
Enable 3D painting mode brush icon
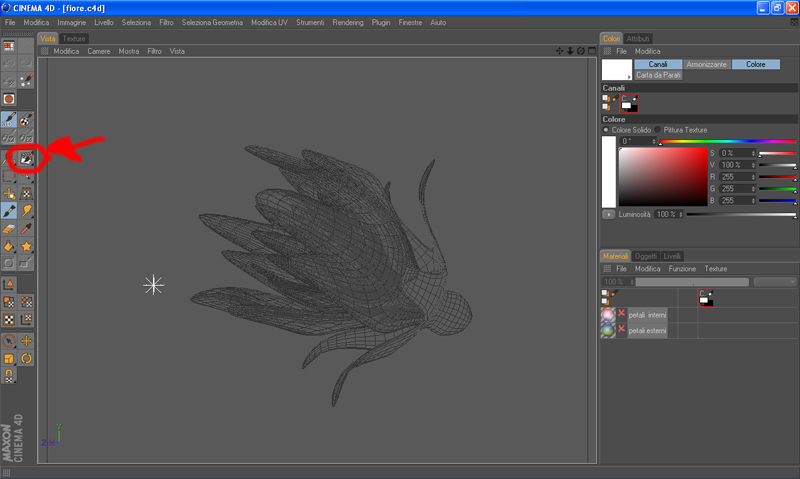9,119
